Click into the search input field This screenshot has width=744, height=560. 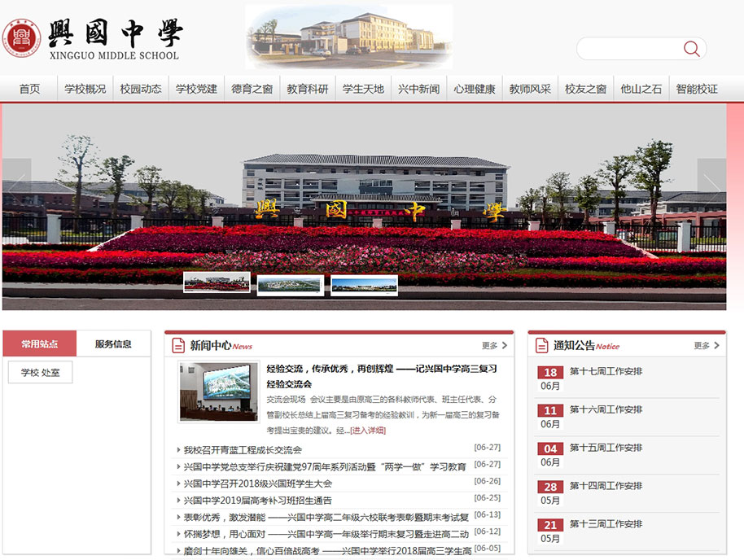pos(627,49)
